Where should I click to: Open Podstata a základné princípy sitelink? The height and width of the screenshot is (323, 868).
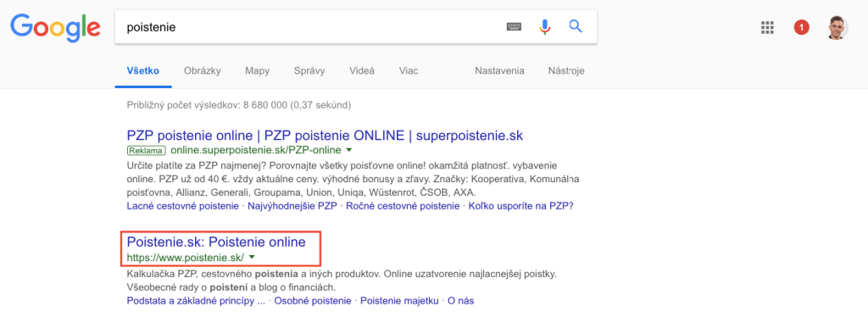pyautogui.click(x=196, y=302)
